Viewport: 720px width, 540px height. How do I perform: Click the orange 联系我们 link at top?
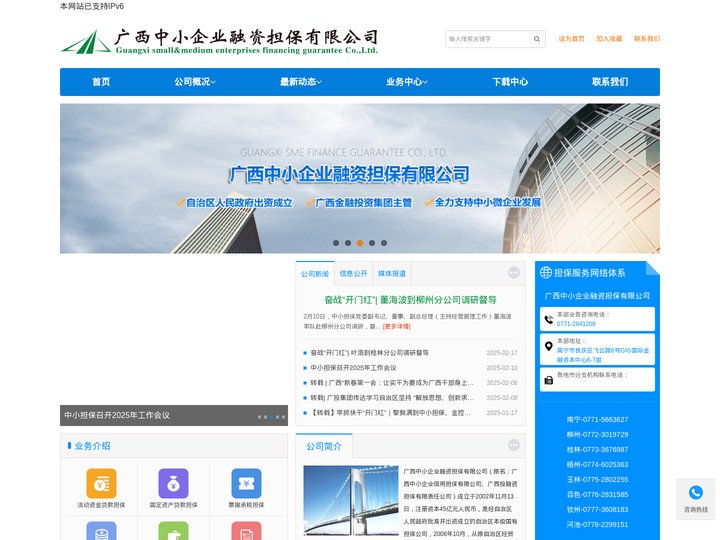click(647, 39)
